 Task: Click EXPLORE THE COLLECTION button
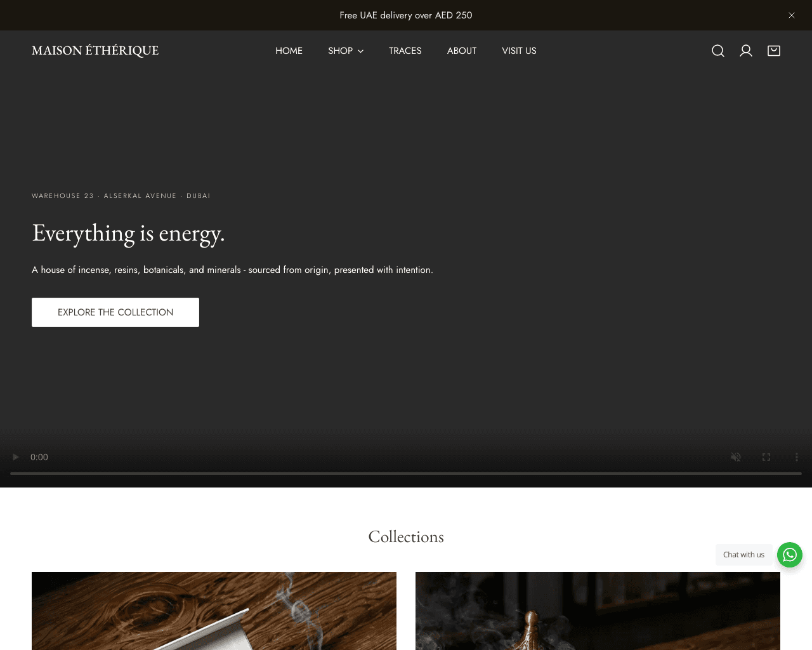pos(115,312)
